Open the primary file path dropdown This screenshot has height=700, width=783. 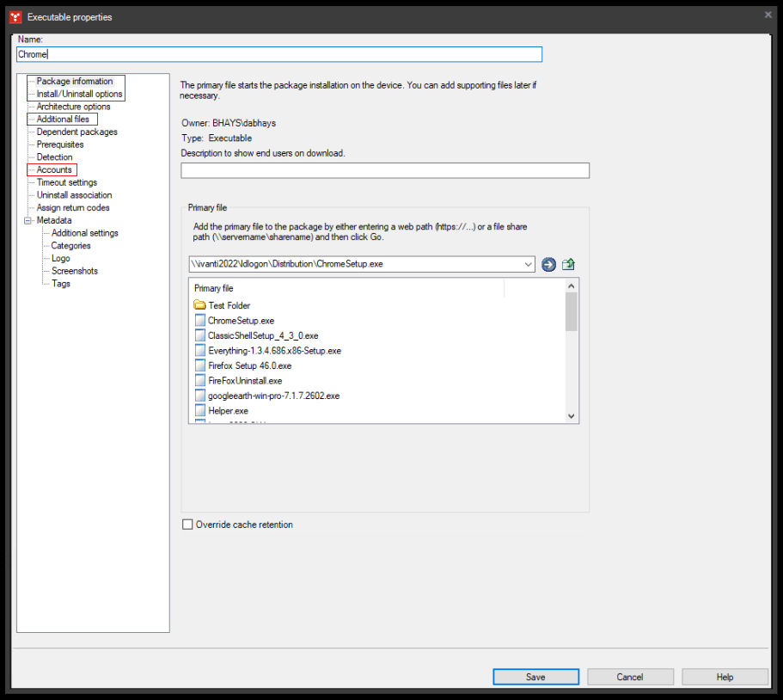click(x=528, y=264)
